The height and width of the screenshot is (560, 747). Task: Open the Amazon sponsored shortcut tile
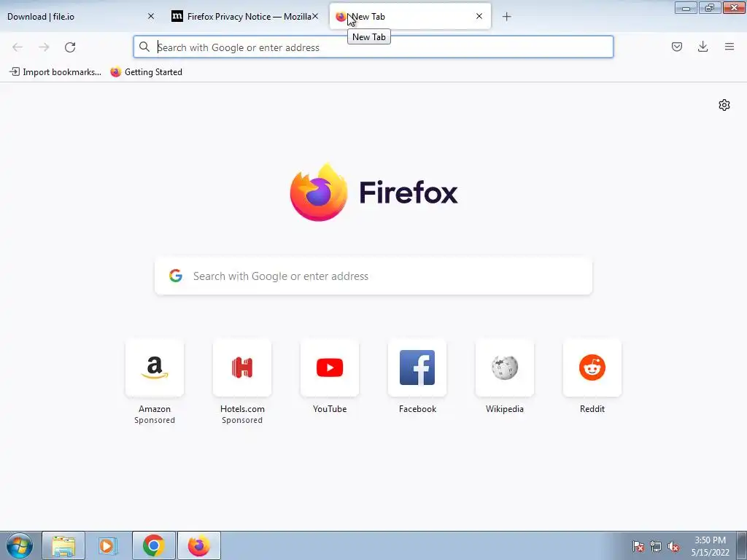155,367
